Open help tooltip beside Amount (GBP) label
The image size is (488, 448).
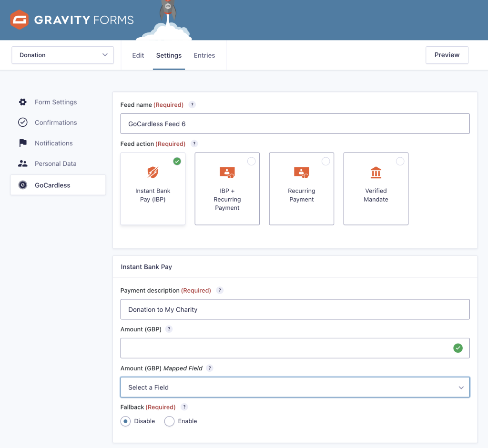coord(169,329)
